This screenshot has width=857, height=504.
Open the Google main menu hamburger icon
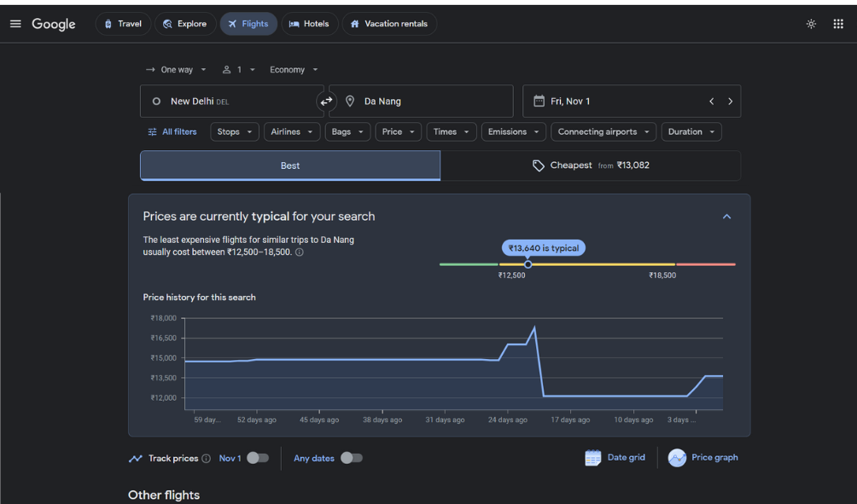coord(15,24)
